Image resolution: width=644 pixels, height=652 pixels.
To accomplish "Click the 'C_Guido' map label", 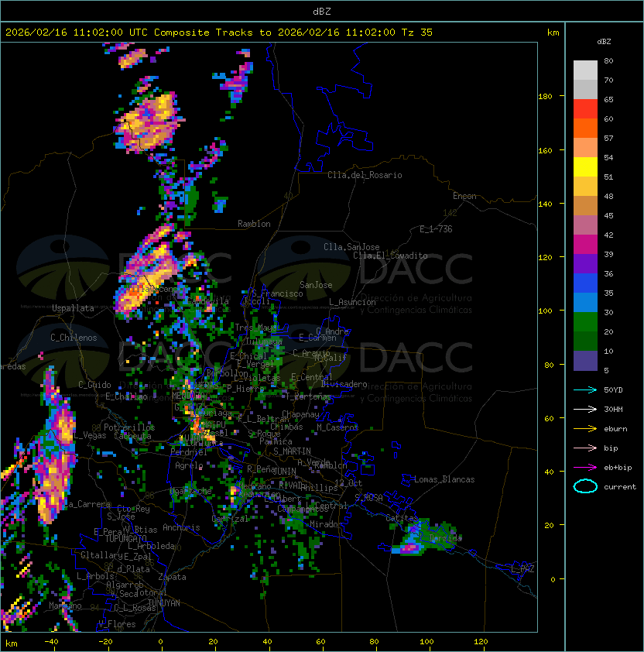I will click(x=94, y=385).
